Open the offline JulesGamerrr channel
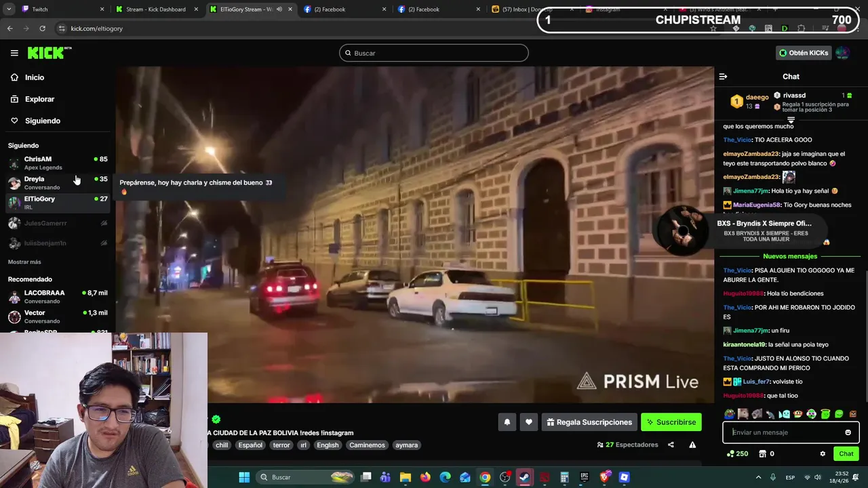The height and width of the screenshot is (488, 868). coord(58,223)
